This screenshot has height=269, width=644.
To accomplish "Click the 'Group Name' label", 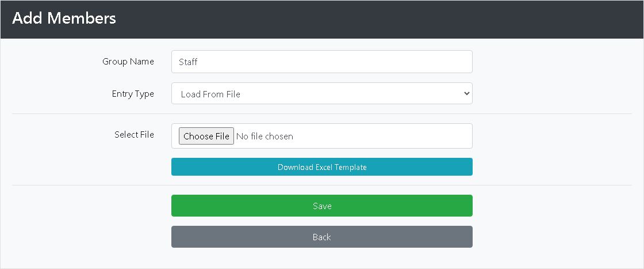I will point(128,62).
